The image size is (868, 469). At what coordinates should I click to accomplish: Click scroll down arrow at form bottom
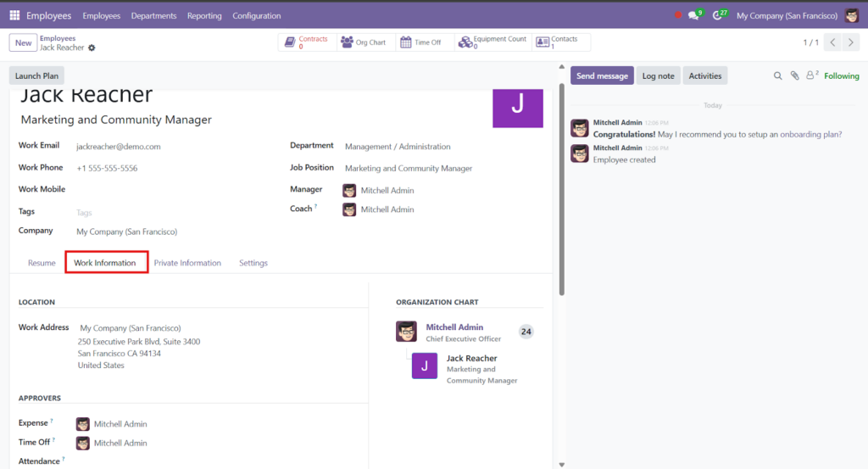coord(561,465)
